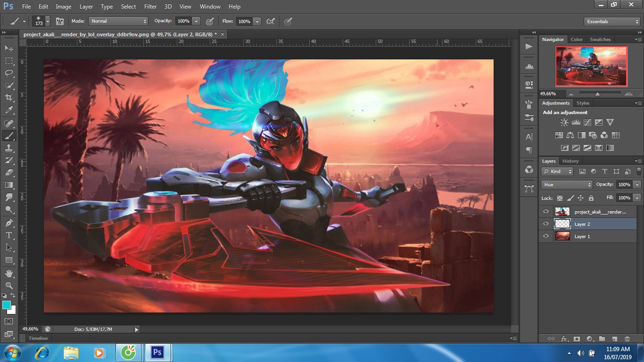Viewport: 644px width, 362px height.
Task: Select the Quick Selection tool
Action: [x=9, y=85]
